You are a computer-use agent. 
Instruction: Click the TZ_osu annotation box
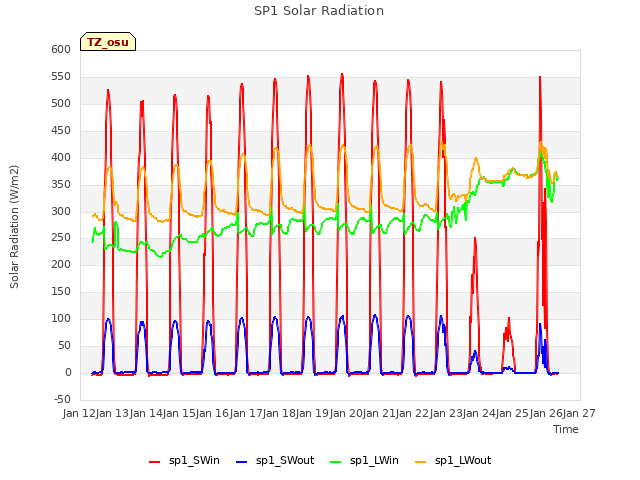pyautogui.click(x=108, y=42)
